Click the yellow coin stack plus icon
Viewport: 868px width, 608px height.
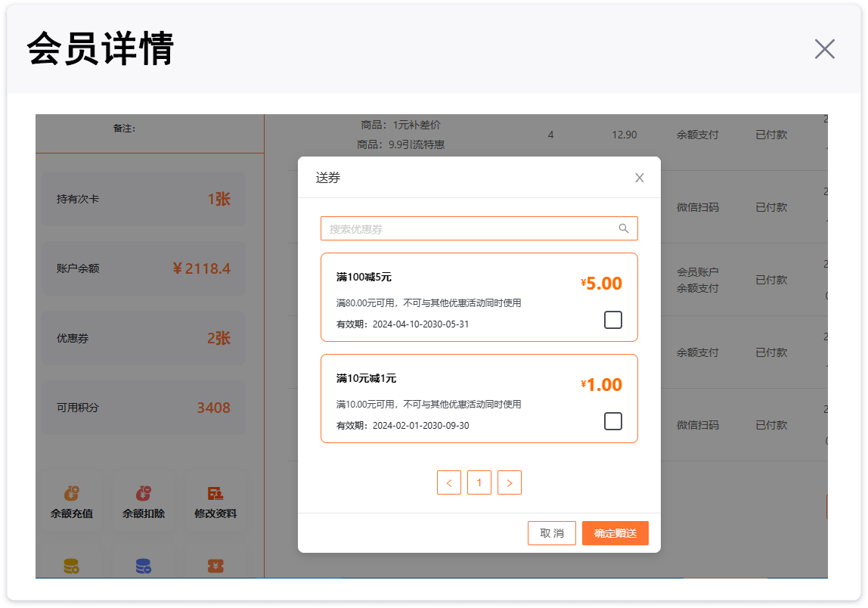coord(72,566)
